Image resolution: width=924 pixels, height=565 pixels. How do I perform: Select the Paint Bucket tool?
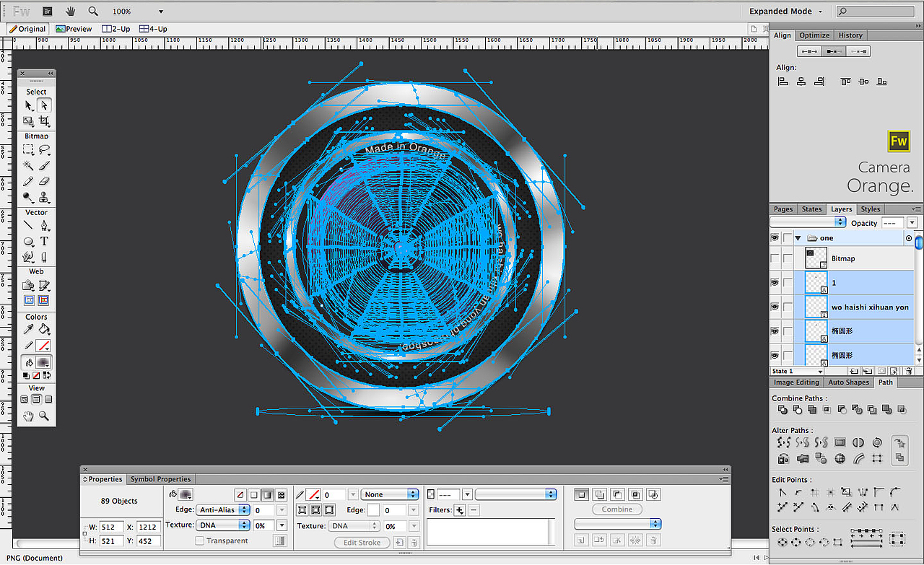pyautogui.click(x=44, y=330)
